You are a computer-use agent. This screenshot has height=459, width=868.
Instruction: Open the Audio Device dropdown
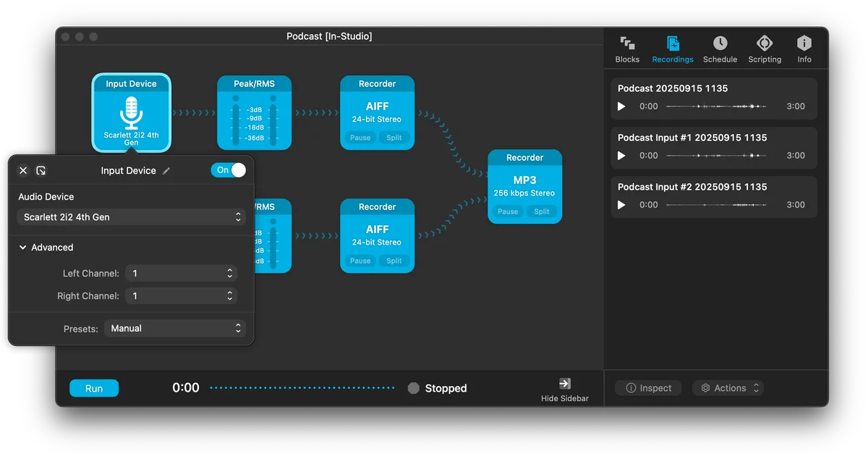tap(132, 217)
